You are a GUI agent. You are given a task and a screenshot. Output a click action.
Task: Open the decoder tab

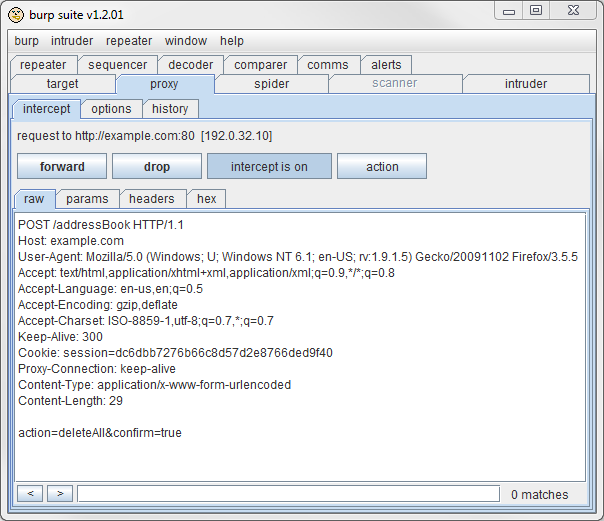pyautogui.click(x=190, y=65)
